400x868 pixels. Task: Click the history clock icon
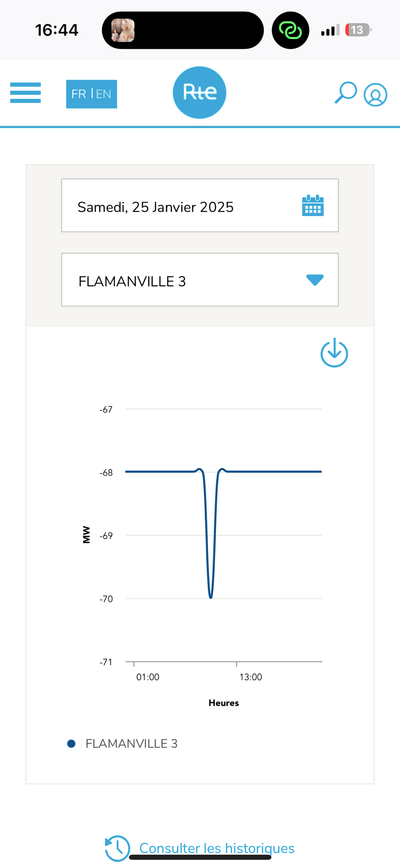[117, 848]
